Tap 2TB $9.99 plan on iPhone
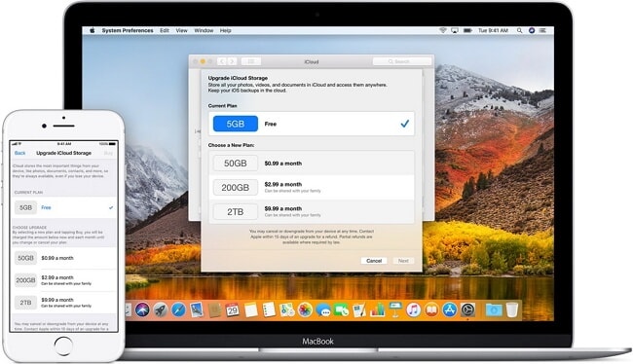 [x=64, y=303]
